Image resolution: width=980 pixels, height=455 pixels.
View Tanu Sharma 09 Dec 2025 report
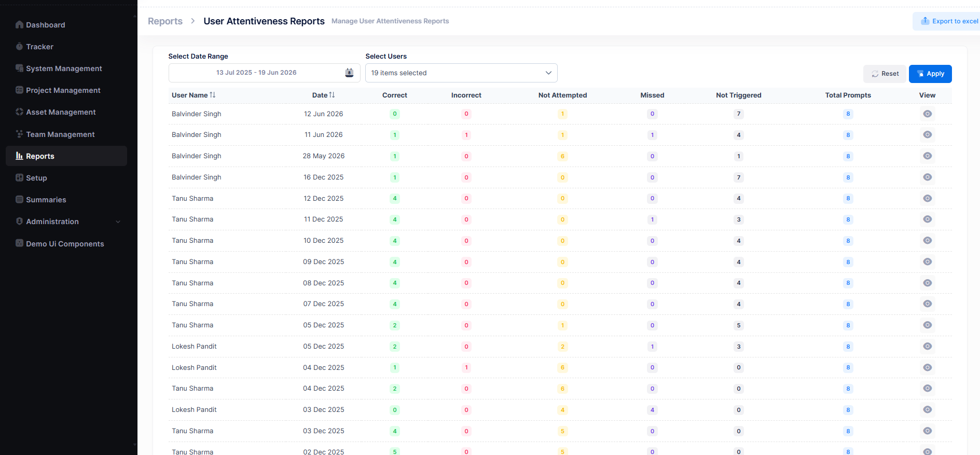(928, 262)
